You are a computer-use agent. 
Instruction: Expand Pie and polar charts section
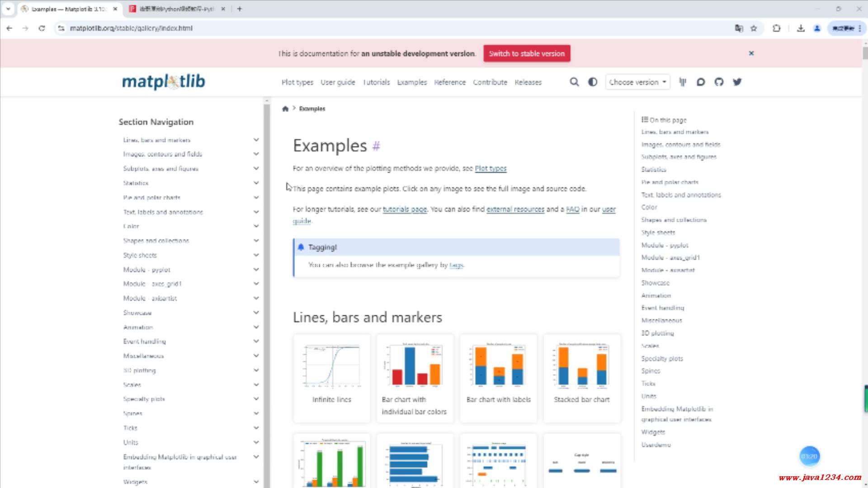pos(256,197)
